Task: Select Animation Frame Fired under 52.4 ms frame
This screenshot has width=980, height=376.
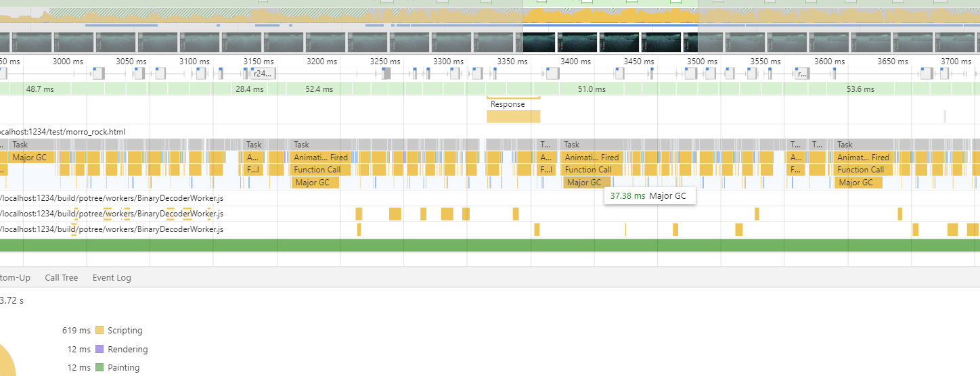Action: point(321,157)
